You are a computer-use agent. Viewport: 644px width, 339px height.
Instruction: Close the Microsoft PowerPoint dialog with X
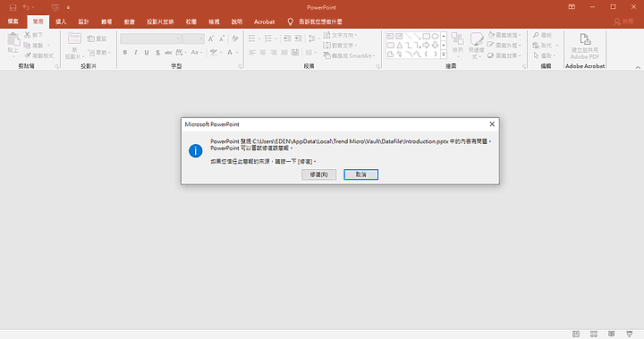(492, 124)
